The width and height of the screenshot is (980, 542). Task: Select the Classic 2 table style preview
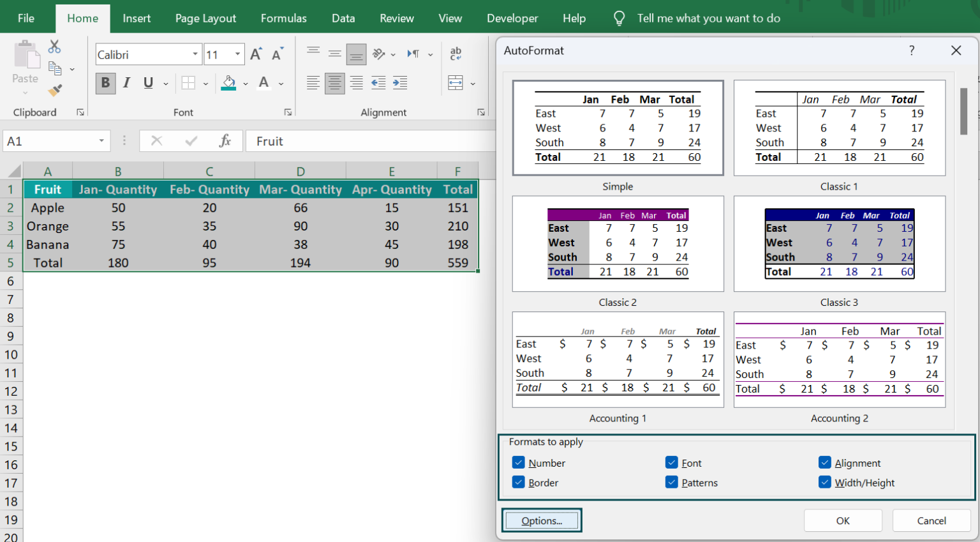coord(617,244)
